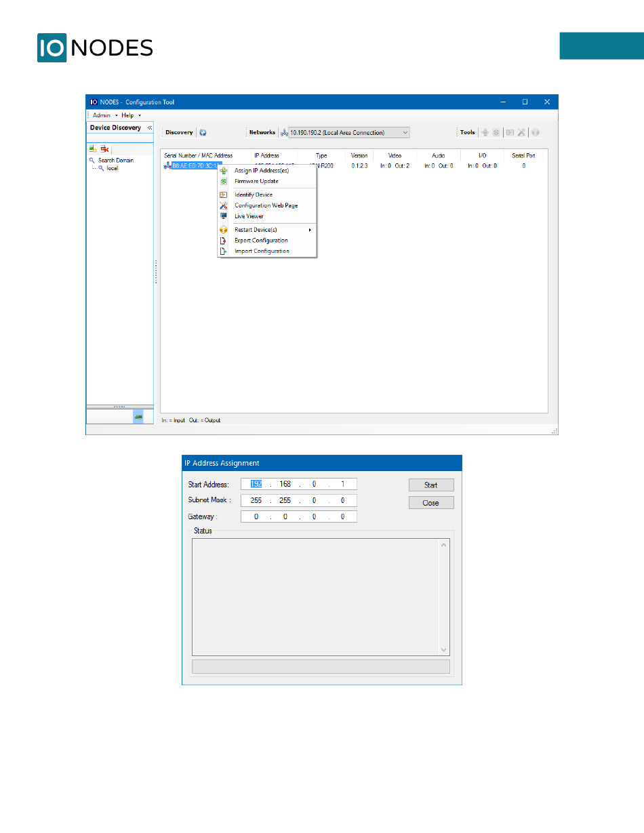Maximize the Configuration Tool window
Viewport: 644px width, 833px height.
pos(525,102)
